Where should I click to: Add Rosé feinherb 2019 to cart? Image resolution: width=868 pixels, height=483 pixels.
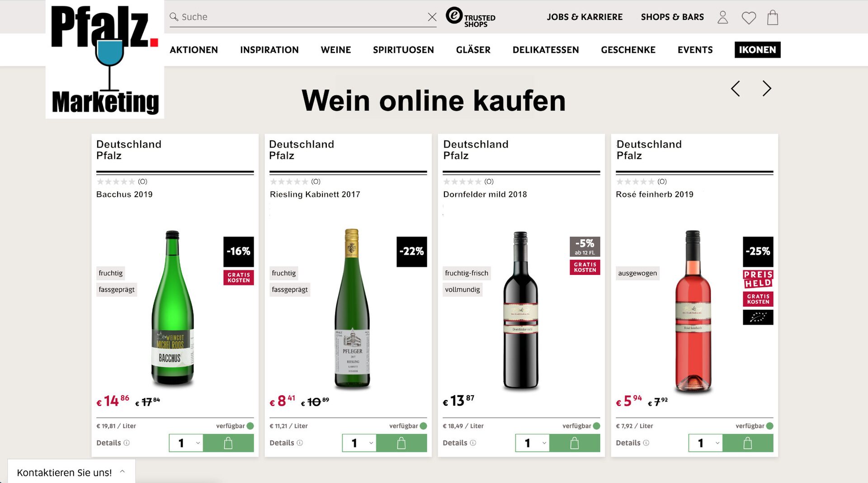tap(748, 443)
